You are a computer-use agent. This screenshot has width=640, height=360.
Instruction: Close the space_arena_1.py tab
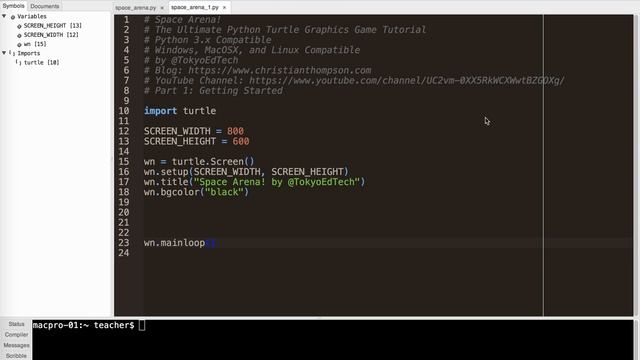(224, 7)
